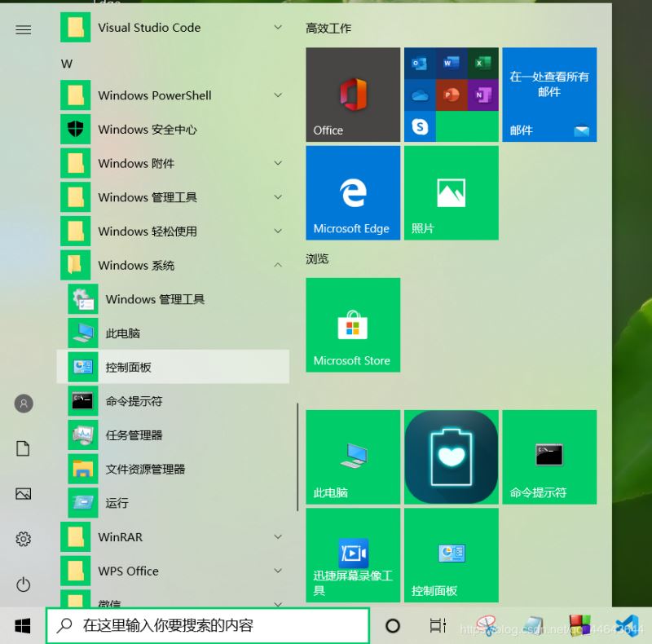Viewport: 652px width, 644px height.
Task: Launch Microsoft Store from its tile
Action: pyautogui.click(x=352, y=324)
